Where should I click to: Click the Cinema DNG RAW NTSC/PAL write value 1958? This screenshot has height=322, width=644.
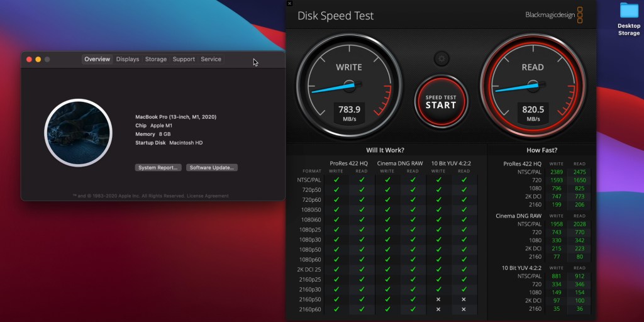(x=557, y=225)
